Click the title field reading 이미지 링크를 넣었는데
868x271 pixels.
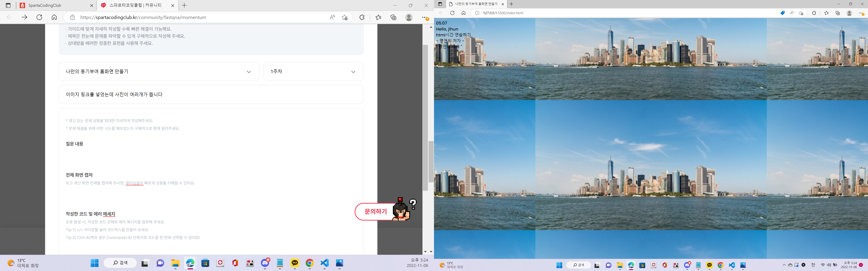coord(211,94)
